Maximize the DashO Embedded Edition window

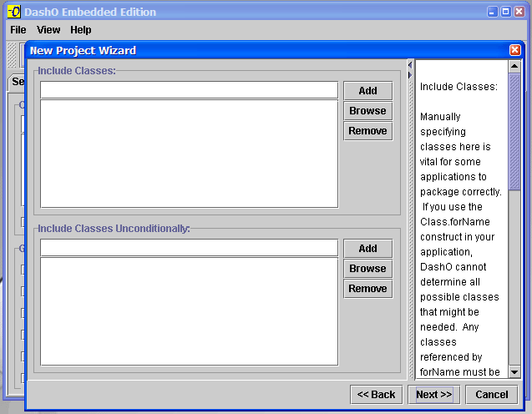pos(505,12)
